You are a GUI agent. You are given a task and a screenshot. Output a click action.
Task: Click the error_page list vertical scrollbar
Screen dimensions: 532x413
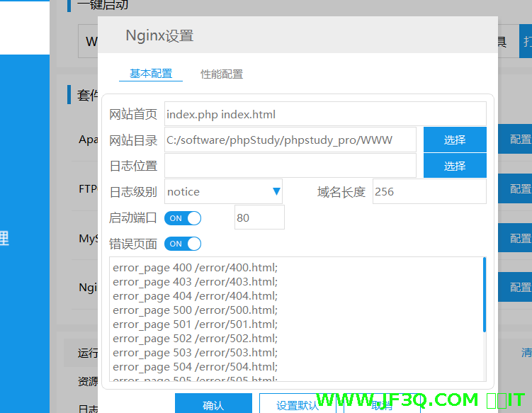point(485,295)
